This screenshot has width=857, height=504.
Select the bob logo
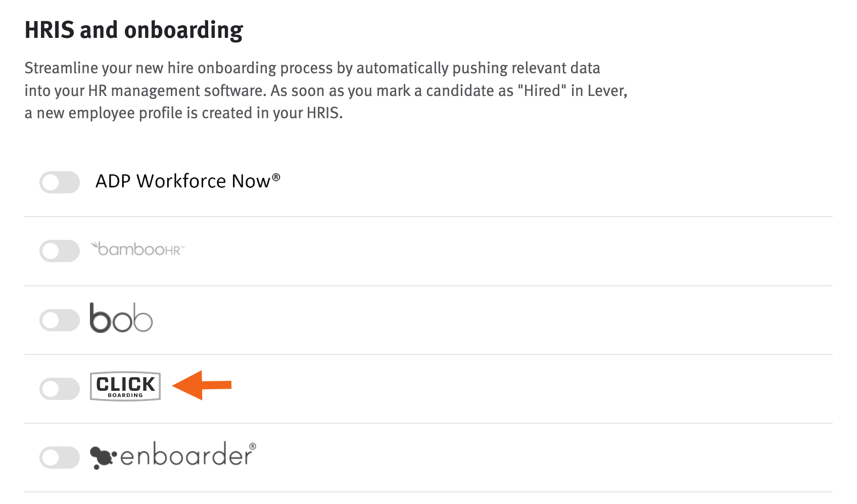point(121,318)
